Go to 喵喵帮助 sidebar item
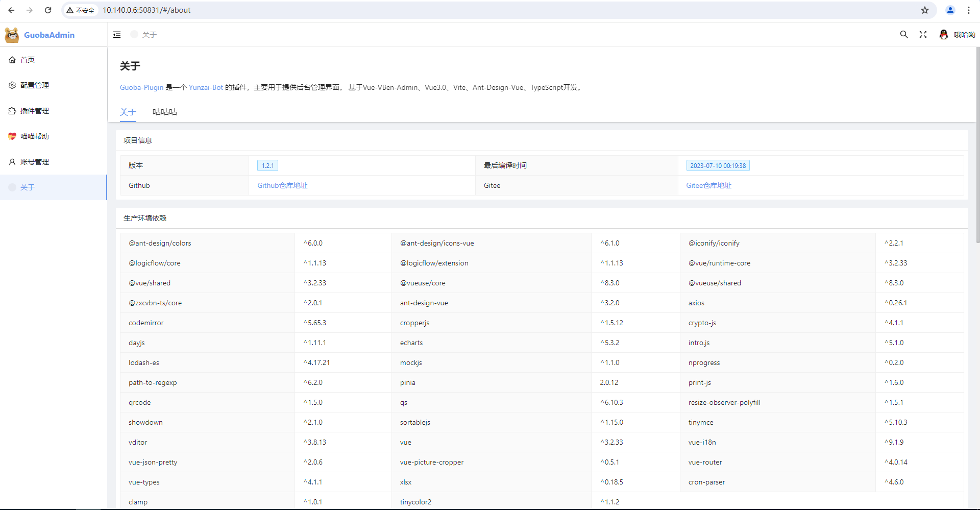980x510 pixels. point(35,136)
